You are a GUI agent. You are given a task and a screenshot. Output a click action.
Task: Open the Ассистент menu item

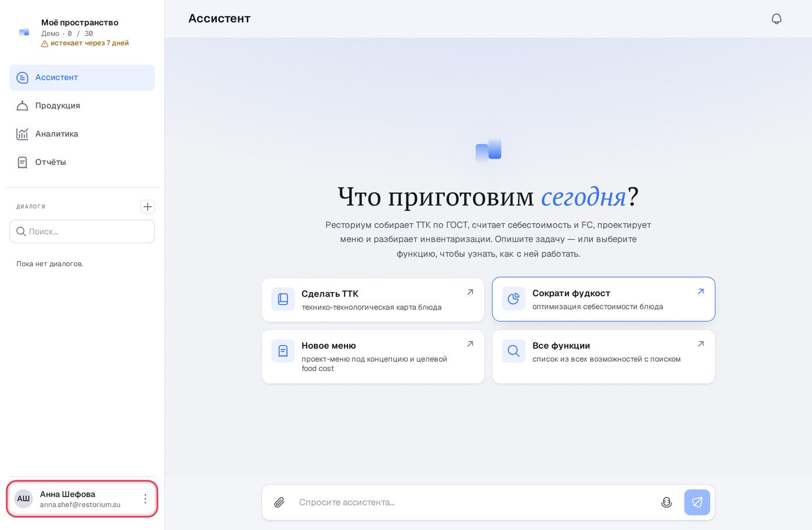pyautogui.click(x=82, y=78)
